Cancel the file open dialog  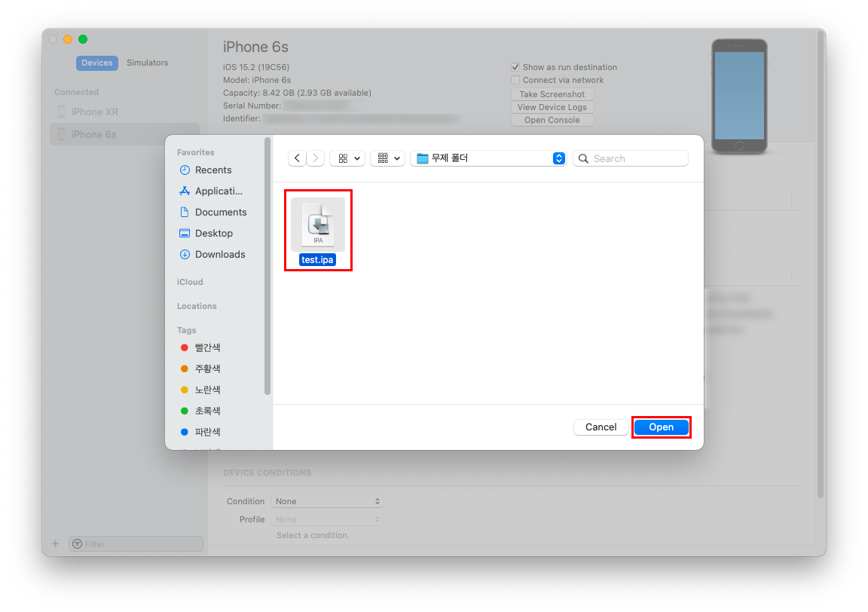(x=601, y=427)
